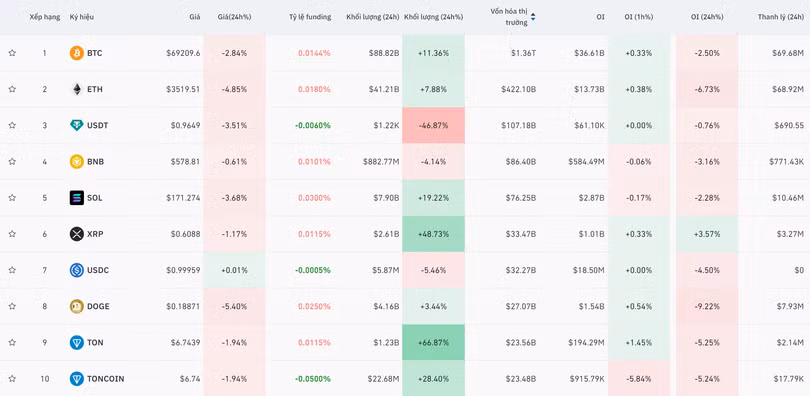Click DOGE price $0.18871
The width and height of the screenshot is (810, 396).
[x=183, y=306]
